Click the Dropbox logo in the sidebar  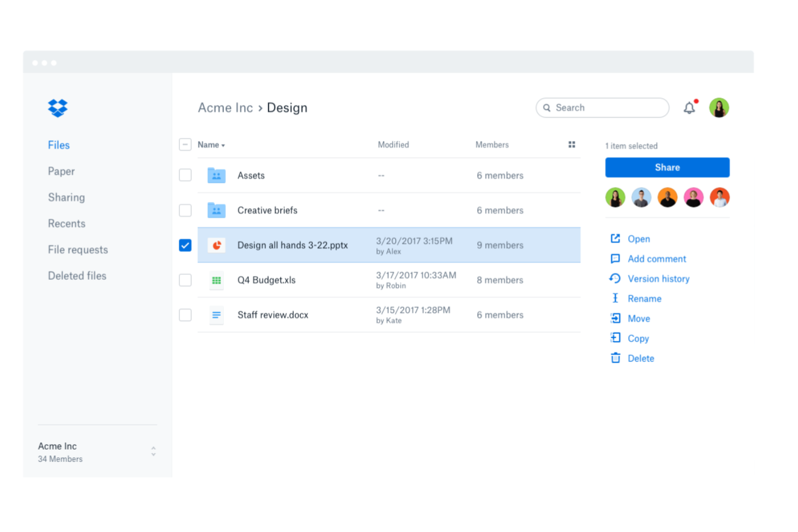pyautogui.click(x=57, y=108)
